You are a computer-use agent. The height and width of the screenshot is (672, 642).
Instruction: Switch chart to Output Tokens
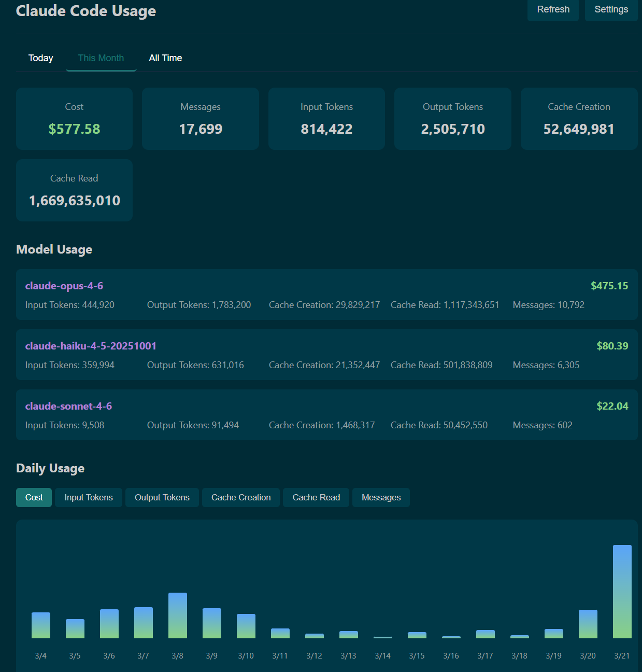click(x=162, y=497)
